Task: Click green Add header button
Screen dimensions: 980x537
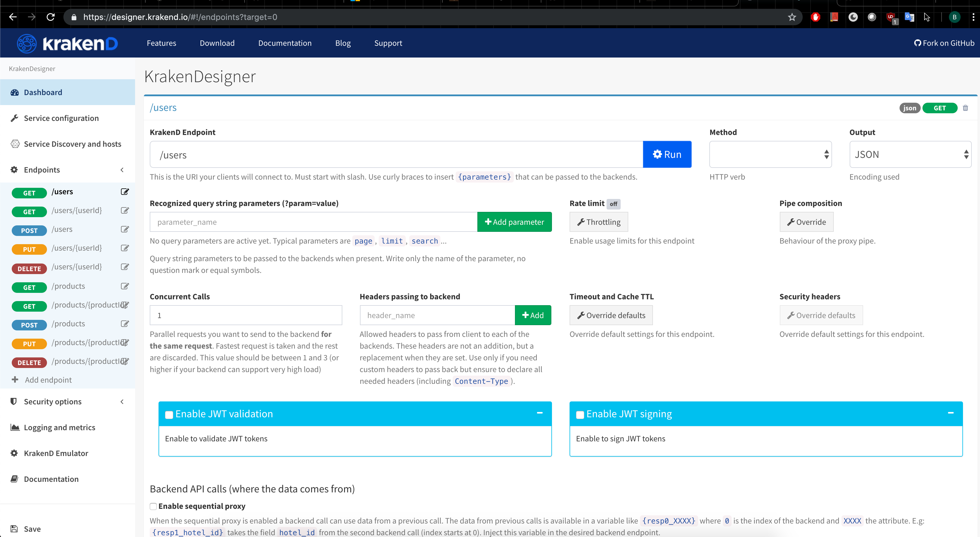Action: pos(533,315)
